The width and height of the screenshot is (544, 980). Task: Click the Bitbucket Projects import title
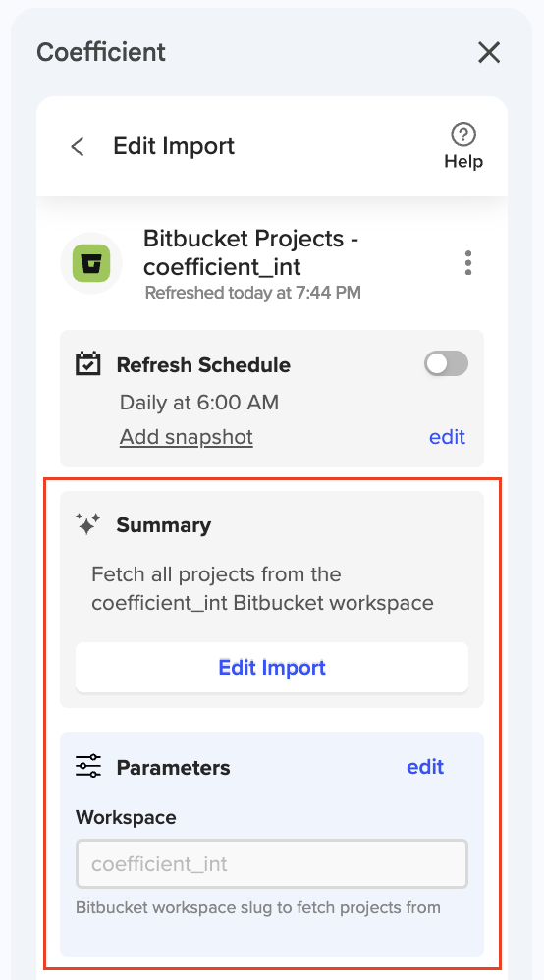point(250,252)
